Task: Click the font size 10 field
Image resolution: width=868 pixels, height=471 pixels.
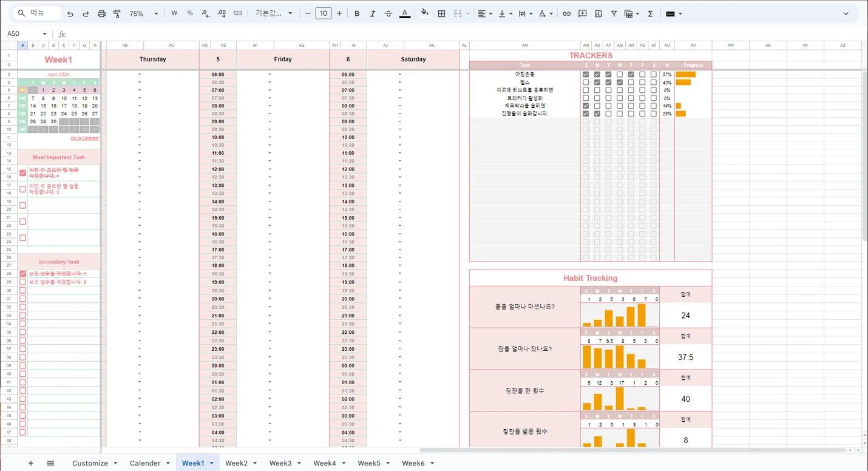Action: tap(324, 13)
